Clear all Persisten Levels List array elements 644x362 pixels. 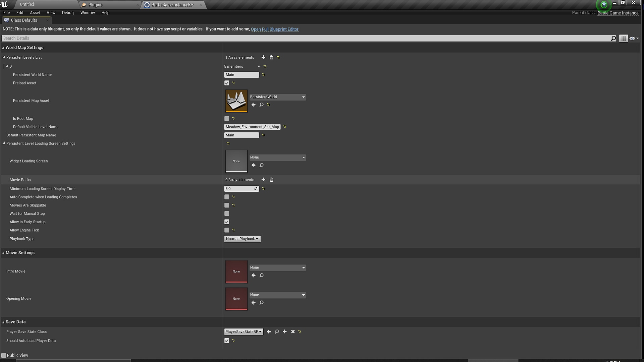coord(271,57)
